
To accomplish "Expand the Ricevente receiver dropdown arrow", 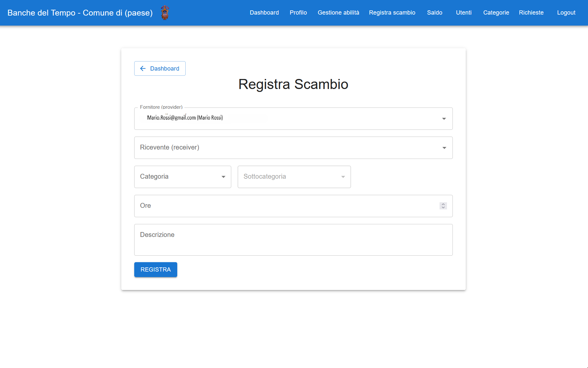I will click(444, 148).
